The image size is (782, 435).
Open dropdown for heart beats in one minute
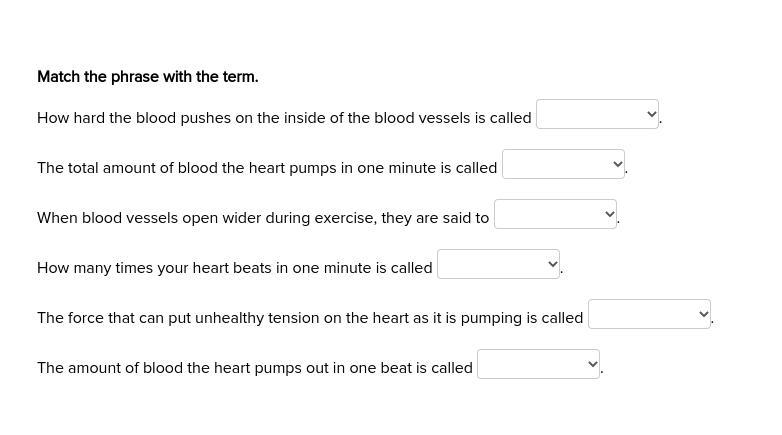pyautogui.click(x=498, y=265)
